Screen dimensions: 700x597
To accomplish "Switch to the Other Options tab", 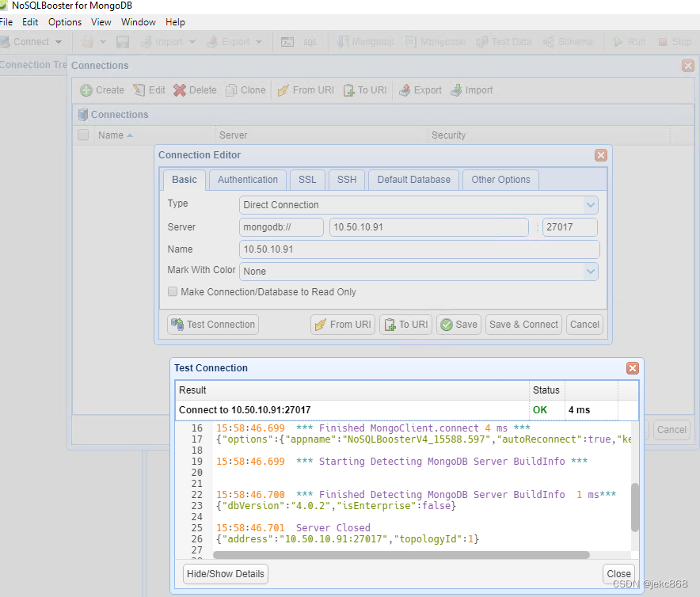I will coord(501,180).
